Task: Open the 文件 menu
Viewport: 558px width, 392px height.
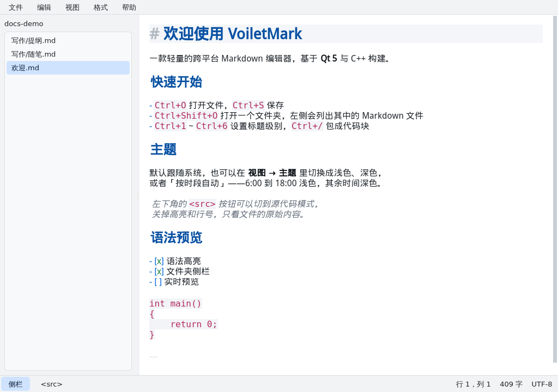Action: tap(16, 8)
